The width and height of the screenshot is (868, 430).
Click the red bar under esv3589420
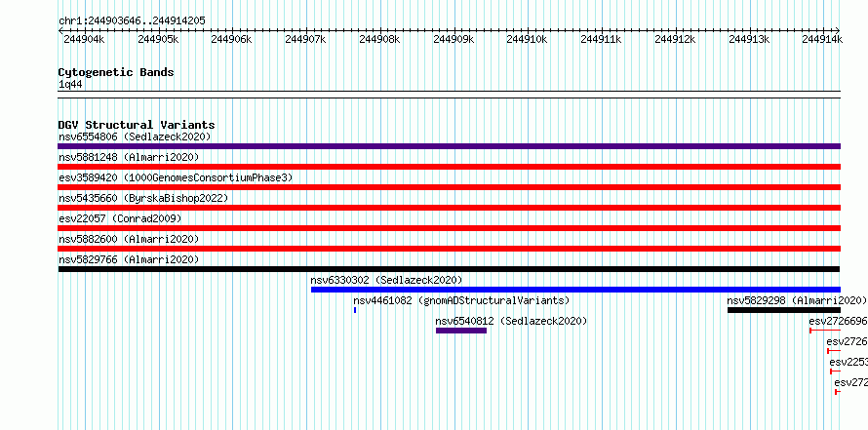pos(449,187)
